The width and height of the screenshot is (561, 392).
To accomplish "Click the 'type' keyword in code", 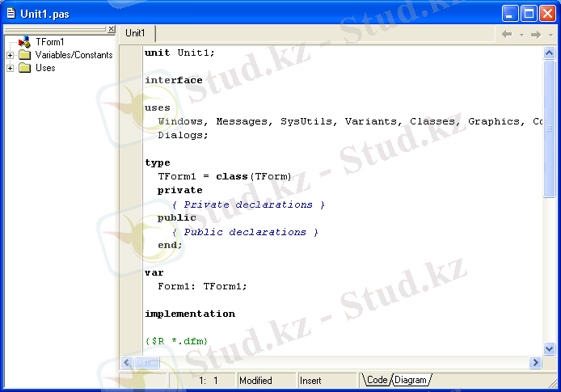I will pyautogui.click(x=158, y=163).
